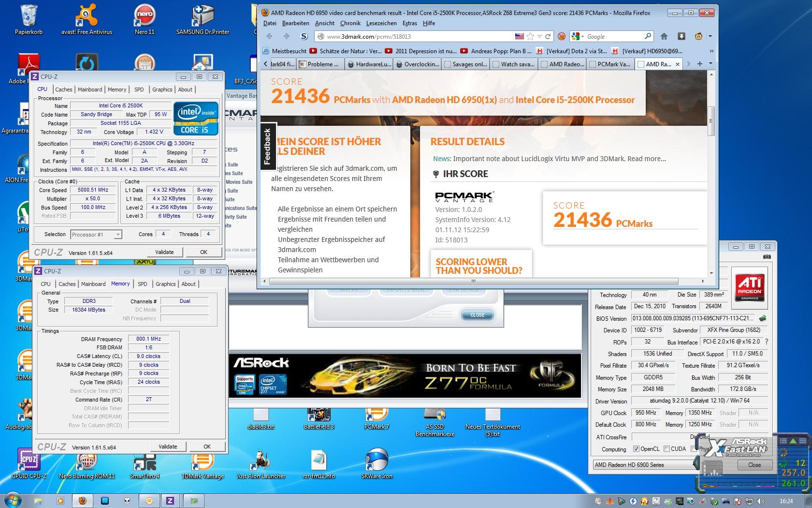Launch avast! Free Antivirus from desktop

(87, 19)
